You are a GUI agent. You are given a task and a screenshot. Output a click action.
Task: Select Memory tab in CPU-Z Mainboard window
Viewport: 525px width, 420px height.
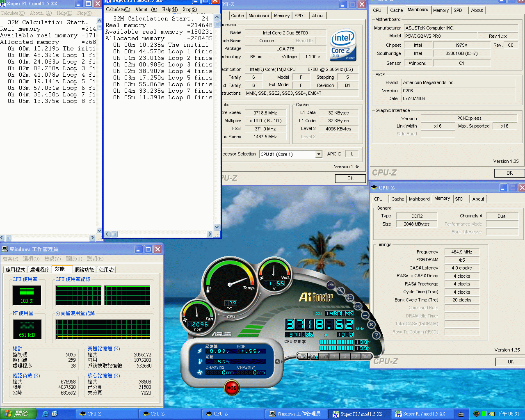(x=441, y=10)
